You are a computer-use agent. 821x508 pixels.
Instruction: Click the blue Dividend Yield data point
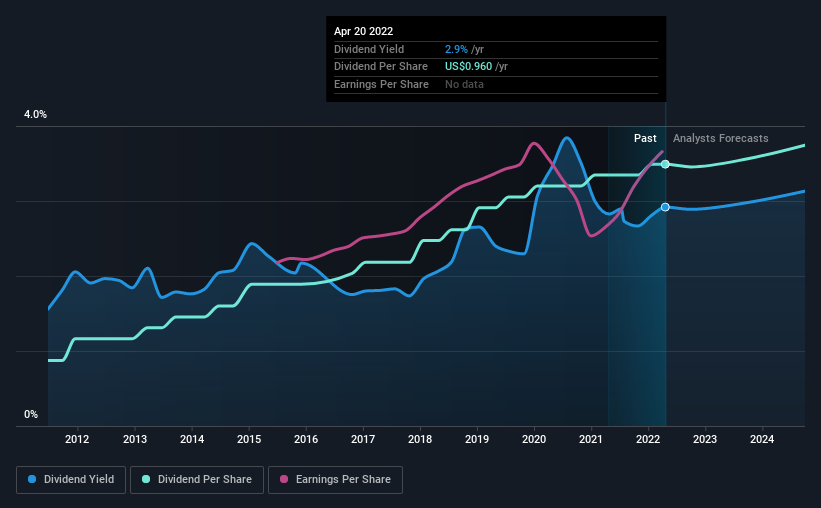[x=665, y=207]
